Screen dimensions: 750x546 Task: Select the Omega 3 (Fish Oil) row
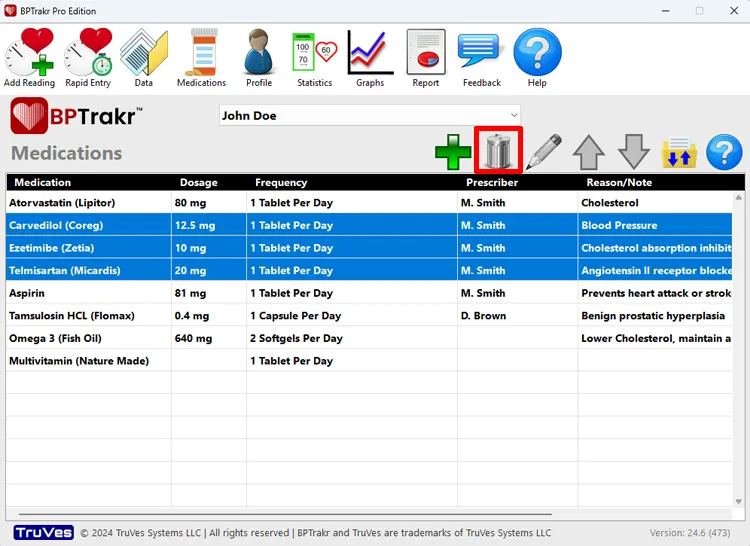click(88, 338)
